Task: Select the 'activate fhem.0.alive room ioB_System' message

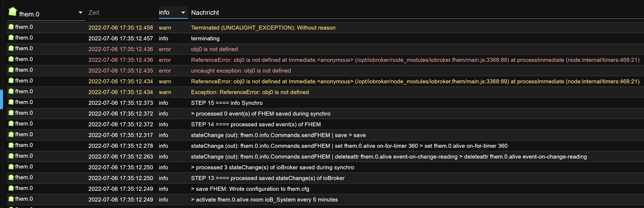Action: tap(265, 199)
